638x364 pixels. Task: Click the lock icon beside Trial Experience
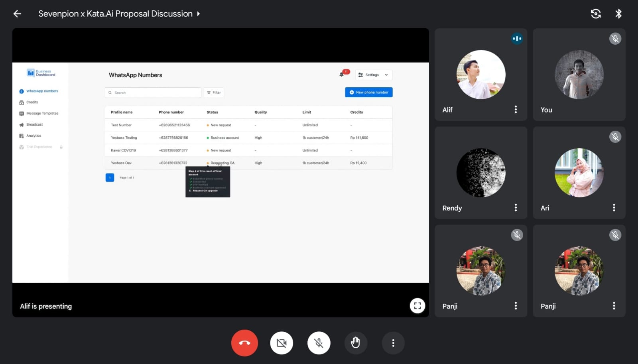point(61,147)
